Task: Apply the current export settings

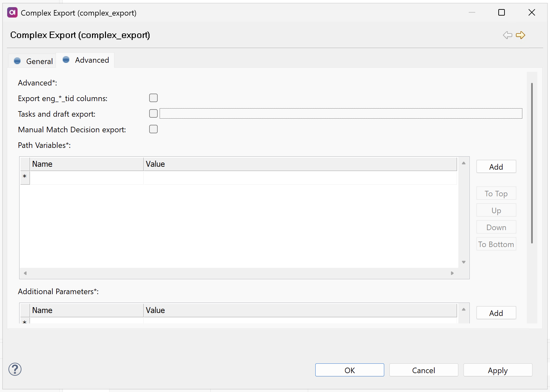Action: click(x=497, y=370)
